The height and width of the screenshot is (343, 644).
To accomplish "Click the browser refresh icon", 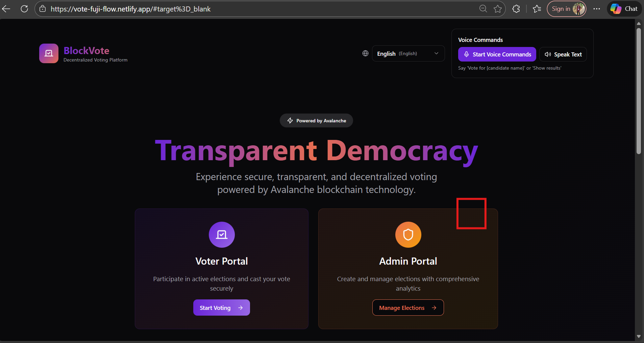I will [24, 9].
